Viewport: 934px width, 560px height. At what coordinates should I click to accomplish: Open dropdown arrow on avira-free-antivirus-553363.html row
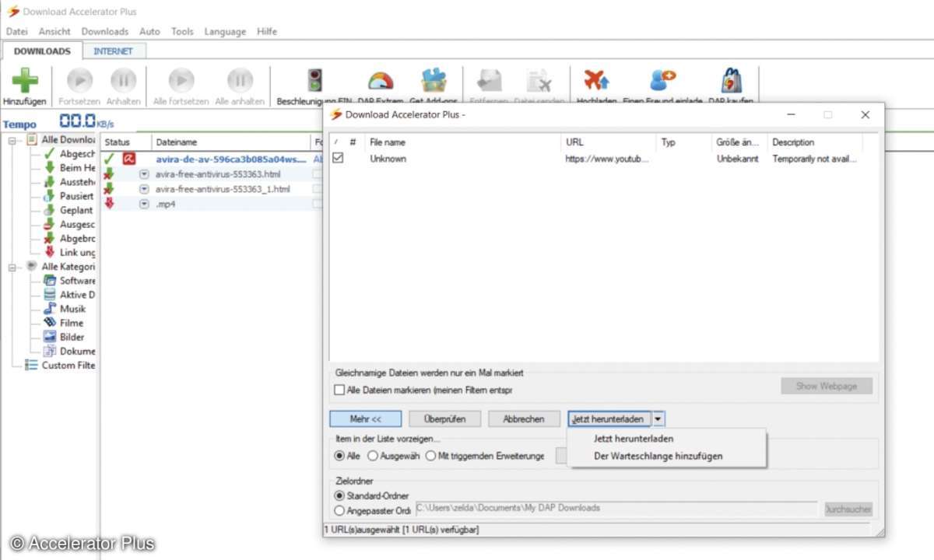click(x=144, y=174)
